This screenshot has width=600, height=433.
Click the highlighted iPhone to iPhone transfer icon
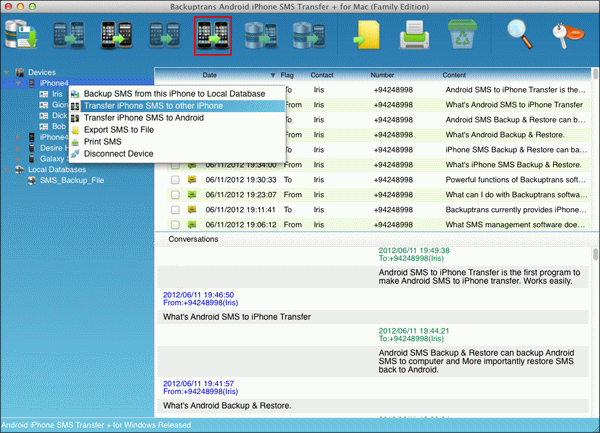tap(213, 36)
